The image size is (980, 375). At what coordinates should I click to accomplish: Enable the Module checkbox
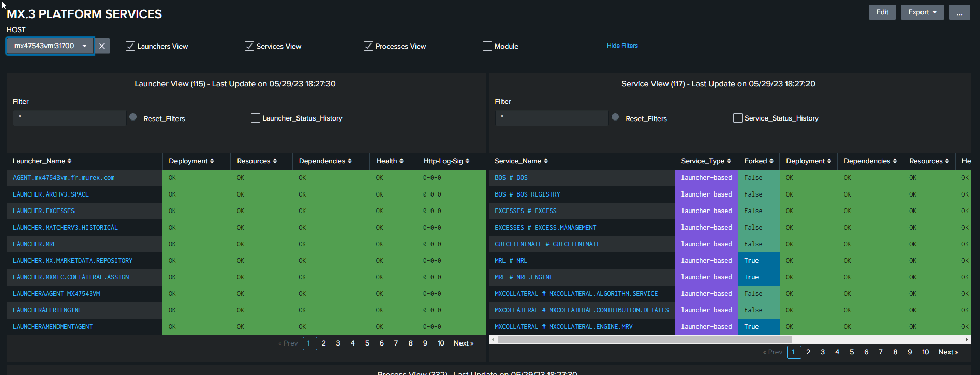pyautogui.click(x=487, y=46)
